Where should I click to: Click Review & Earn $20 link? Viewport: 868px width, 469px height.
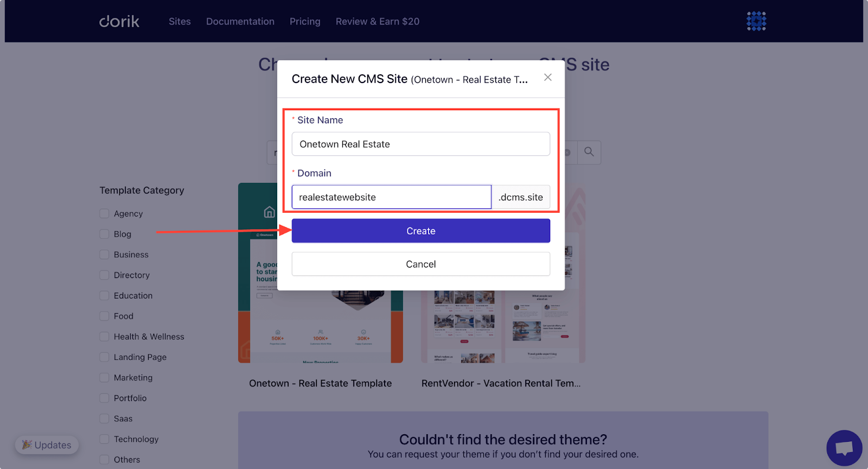click(378, 21)
